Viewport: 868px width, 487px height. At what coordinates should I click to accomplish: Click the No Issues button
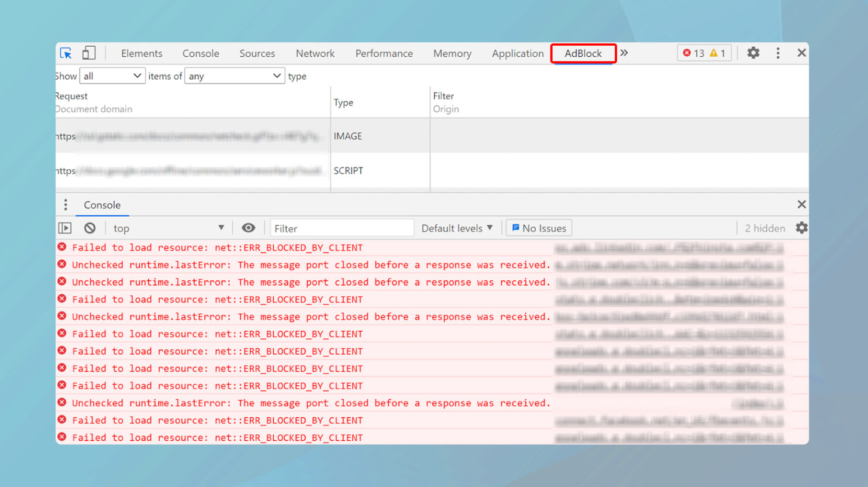point(538,228)
